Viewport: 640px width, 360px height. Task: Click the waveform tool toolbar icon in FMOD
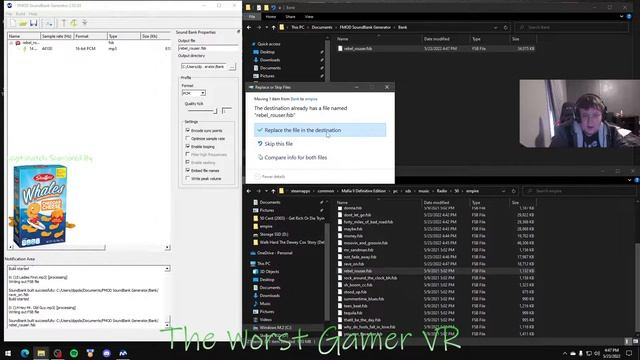[x=49, y=23]
